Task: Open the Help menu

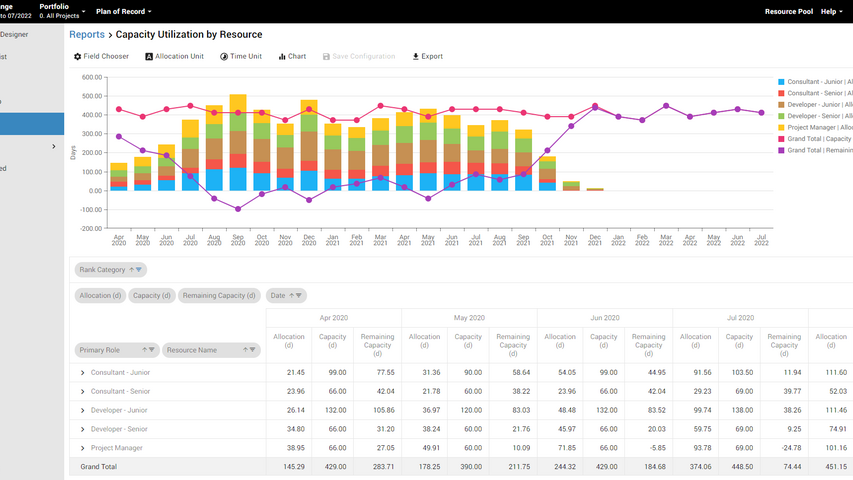Action: coord(831,12)
